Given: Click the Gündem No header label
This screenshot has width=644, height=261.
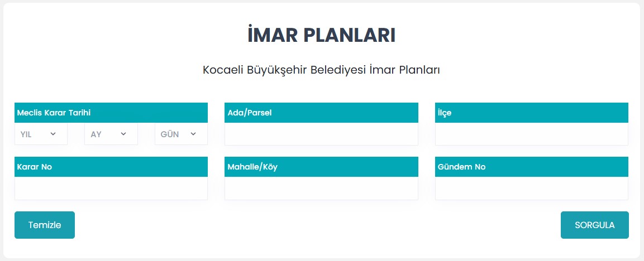Looking at the screenshot, I should (462, 167).
